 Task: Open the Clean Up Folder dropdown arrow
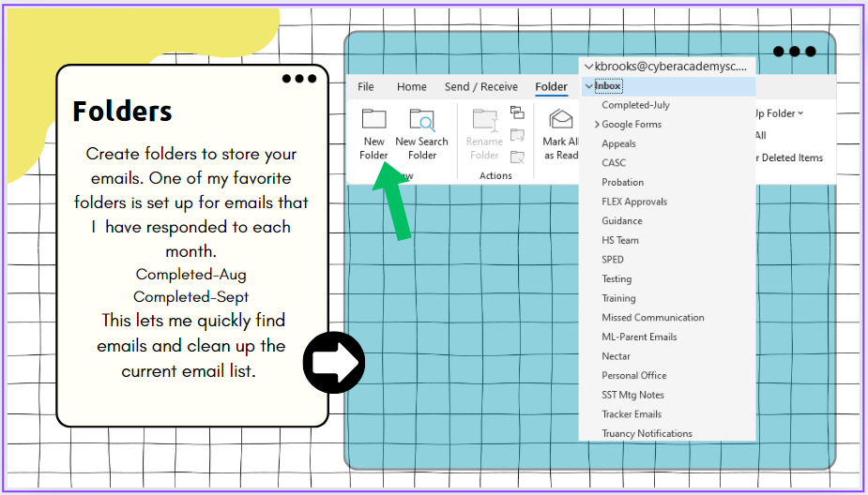(x=800, y=113)
